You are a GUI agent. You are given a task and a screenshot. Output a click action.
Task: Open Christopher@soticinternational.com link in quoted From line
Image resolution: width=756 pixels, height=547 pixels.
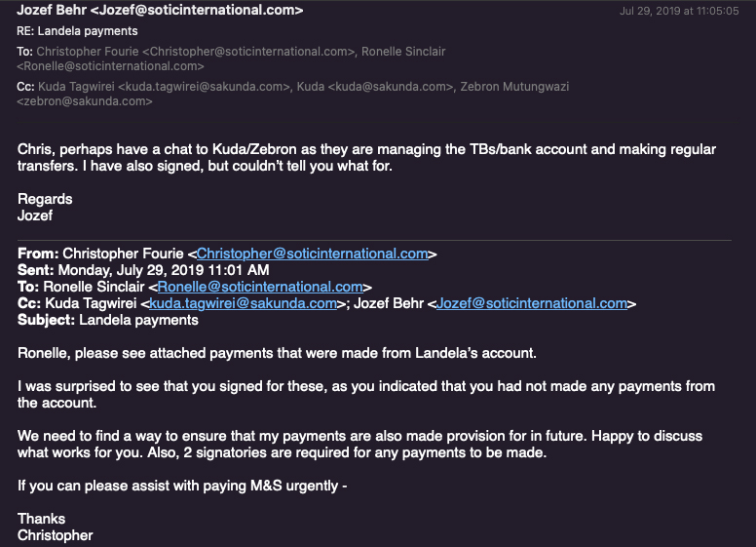tap(312, 254)
